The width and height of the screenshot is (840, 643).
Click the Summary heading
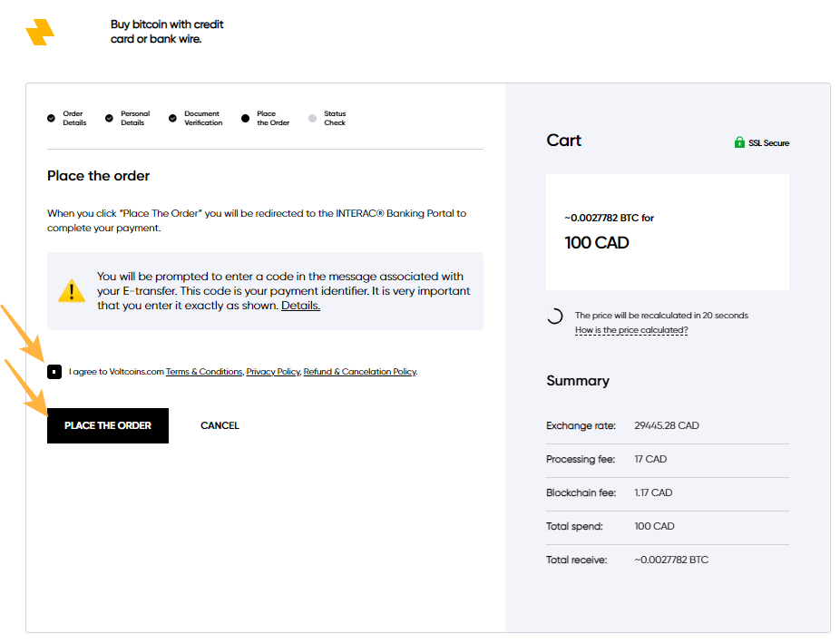click(x=578, y=381)
